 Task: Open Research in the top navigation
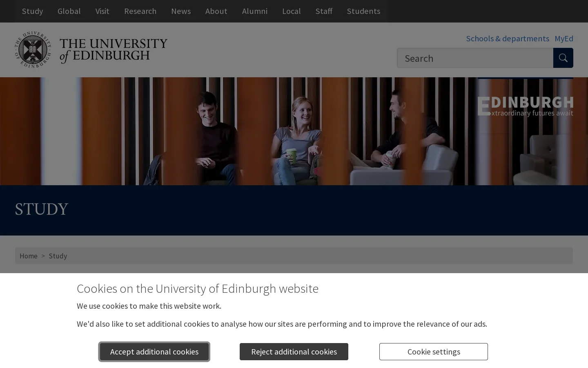click(x=140, y=11)
